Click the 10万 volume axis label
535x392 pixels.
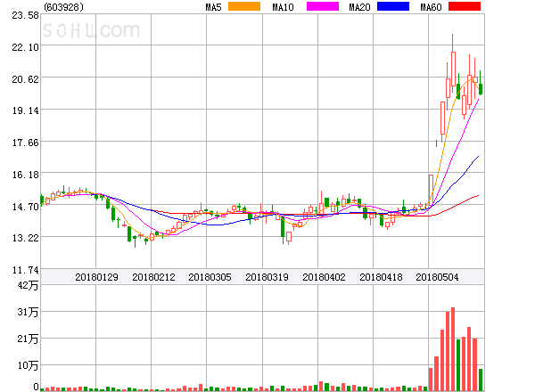click(x=28, y=365)
